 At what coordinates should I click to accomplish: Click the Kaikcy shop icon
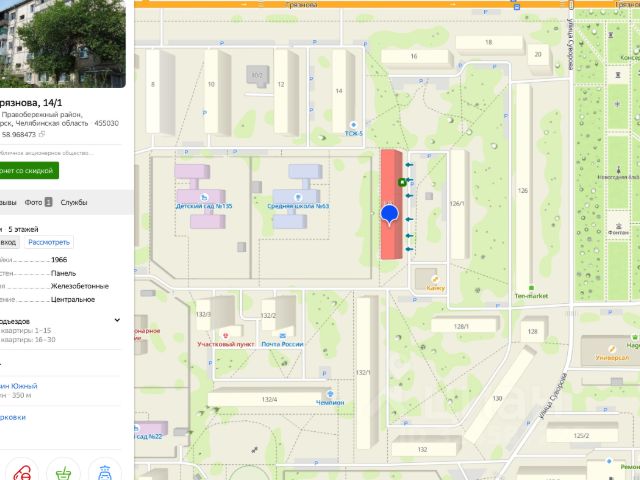point(435,280)
